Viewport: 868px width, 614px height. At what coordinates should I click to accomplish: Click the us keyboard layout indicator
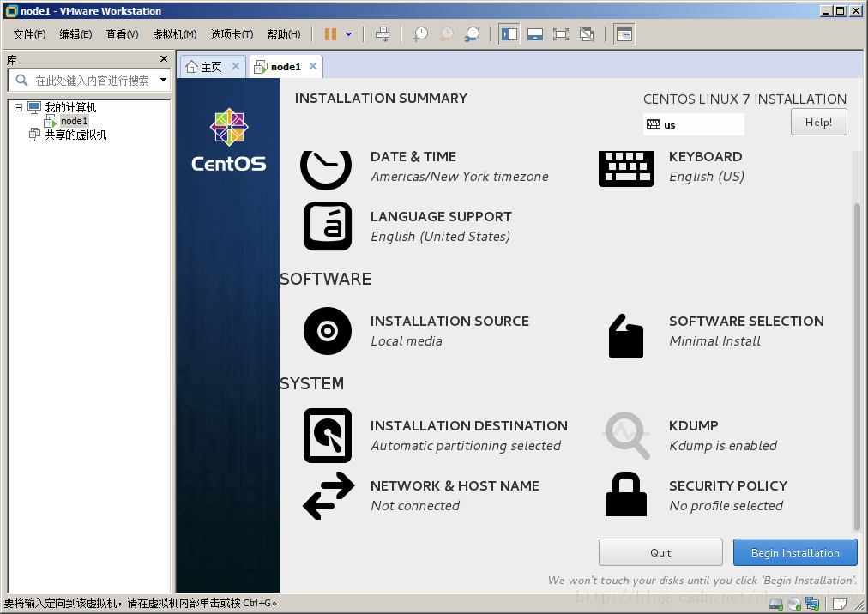[694, 124]
